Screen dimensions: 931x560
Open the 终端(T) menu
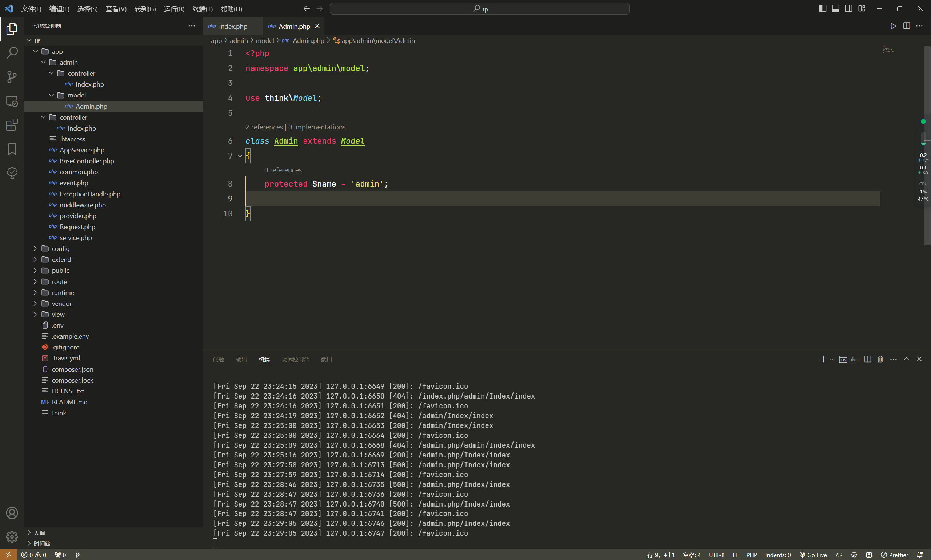(x=202, y=9)
